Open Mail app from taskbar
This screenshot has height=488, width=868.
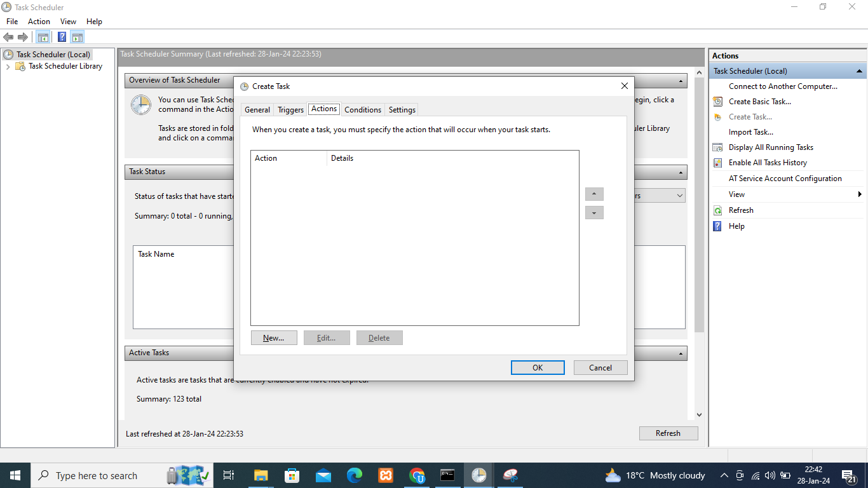tap(323, 475)
